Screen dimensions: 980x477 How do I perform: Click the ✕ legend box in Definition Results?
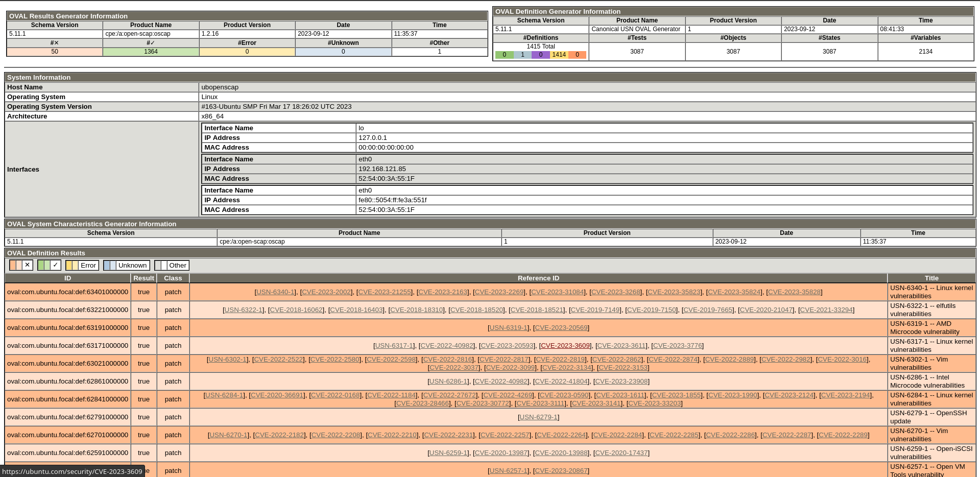[21, 265]
